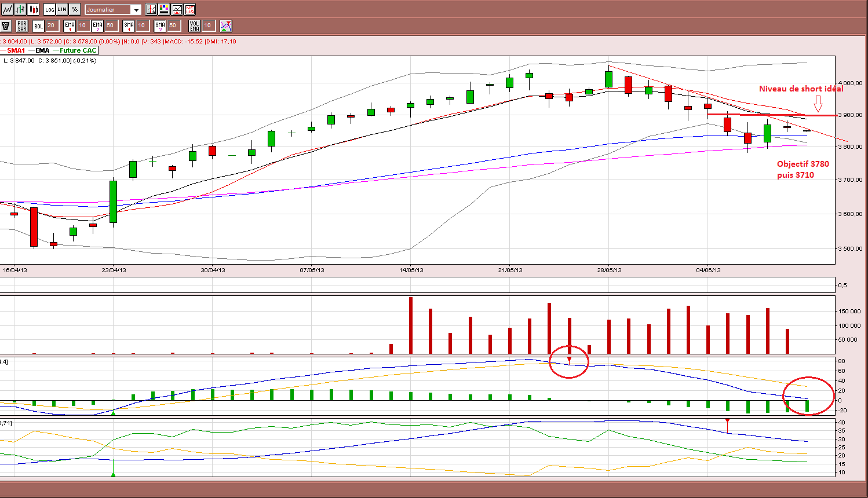868x498 pixels.
Task: Click the 07/05/13 date label
Action: [x=312, y=270]
